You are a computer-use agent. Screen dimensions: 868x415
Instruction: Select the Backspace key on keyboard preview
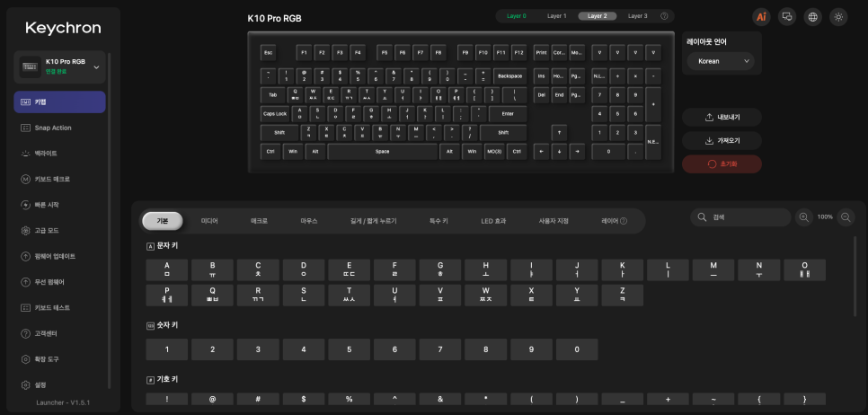pos(509,75)
